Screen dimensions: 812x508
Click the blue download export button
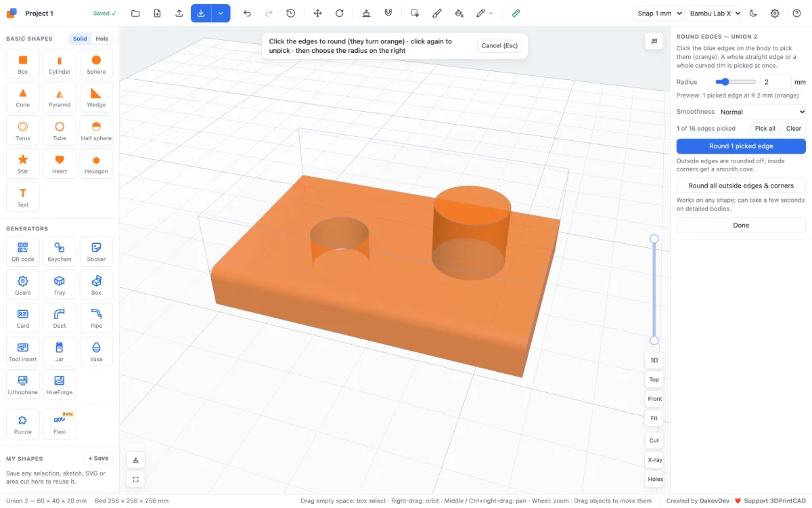pyautogui.click(x=201, y=13)
